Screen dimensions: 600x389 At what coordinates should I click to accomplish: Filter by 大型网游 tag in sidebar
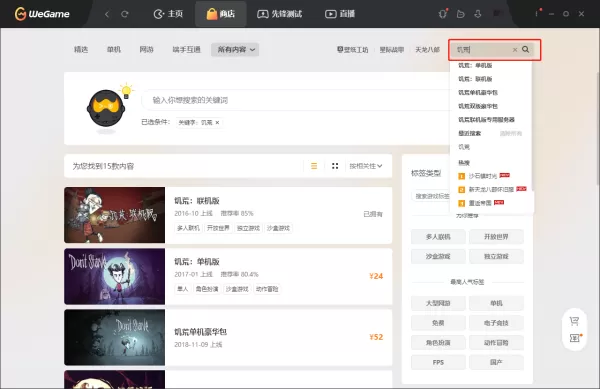pyautogui.click(x=438, y=303)
